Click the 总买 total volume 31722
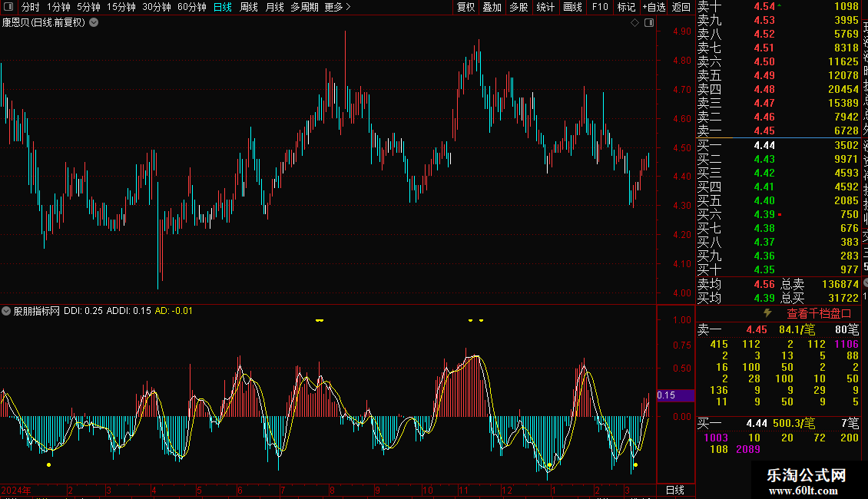868x499 pixels. [x=843, y=298]
